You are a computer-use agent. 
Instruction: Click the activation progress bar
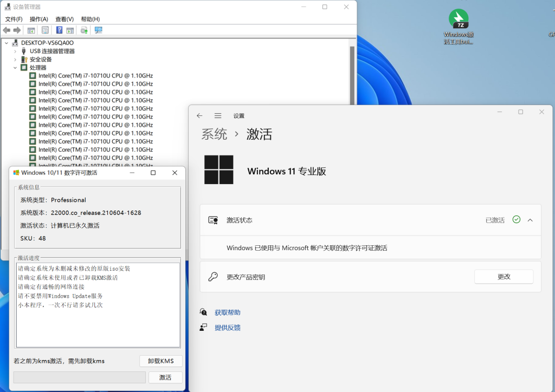[80, 377]
